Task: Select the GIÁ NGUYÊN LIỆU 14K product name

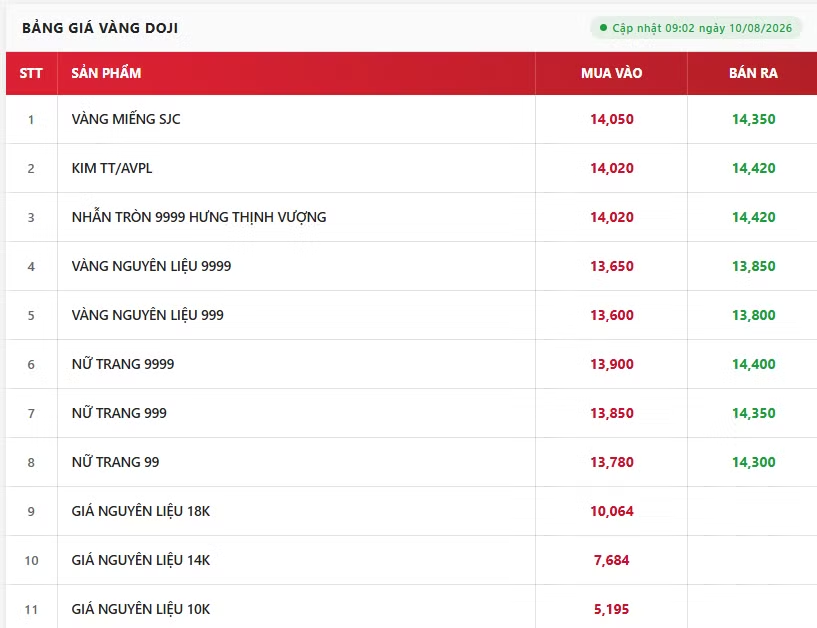Action: 141,560
